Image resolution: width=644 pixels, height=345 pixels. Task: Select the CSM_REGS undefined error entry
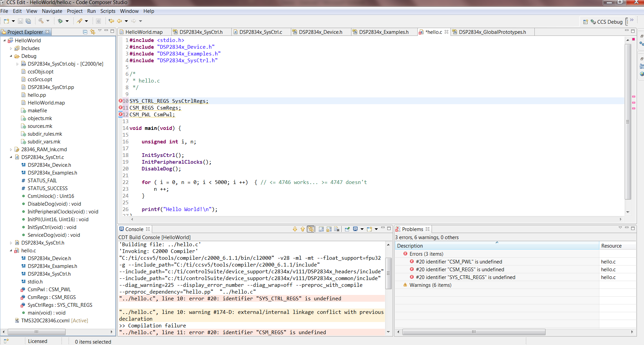pyautogui.click(x=460, y=270)
